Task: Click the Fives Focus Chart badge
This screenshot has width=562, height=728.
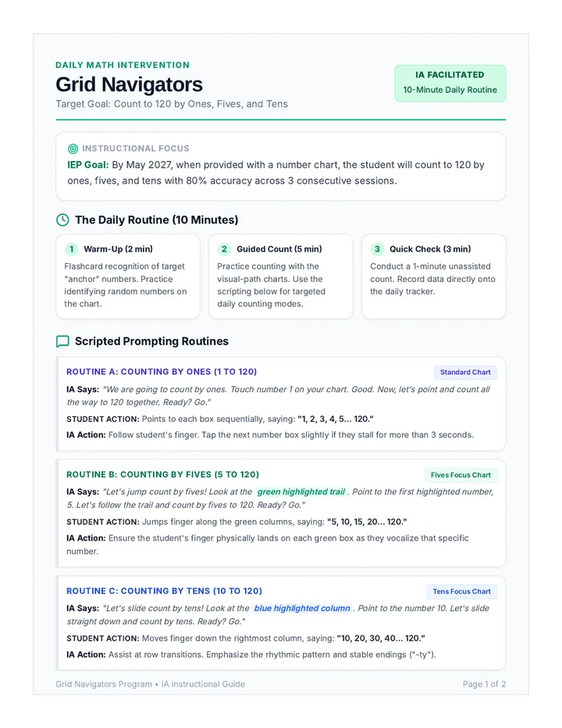Action: [461, 475]
